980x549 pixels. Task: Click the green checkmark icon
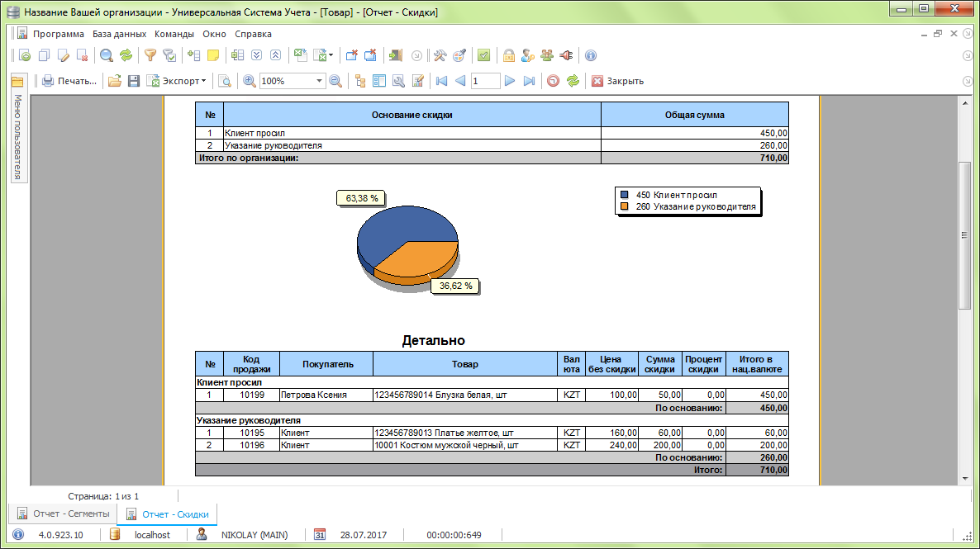tap(483, 55)
